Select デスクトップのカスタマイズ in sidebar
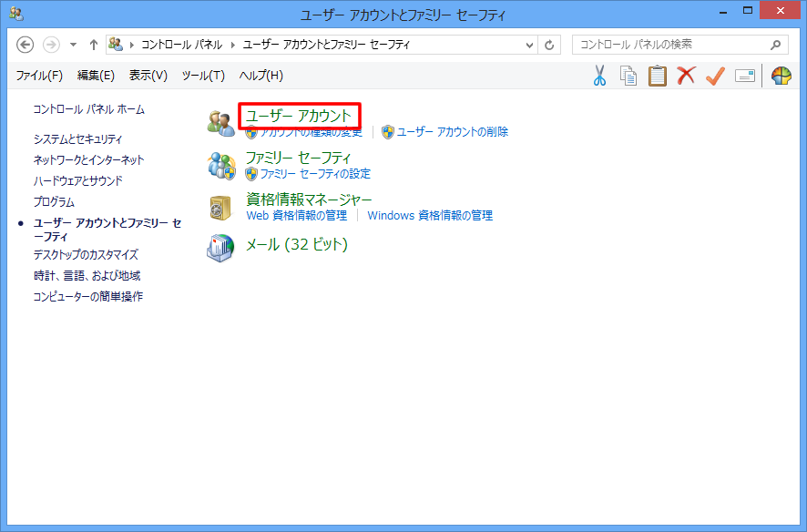 point(86,255)
